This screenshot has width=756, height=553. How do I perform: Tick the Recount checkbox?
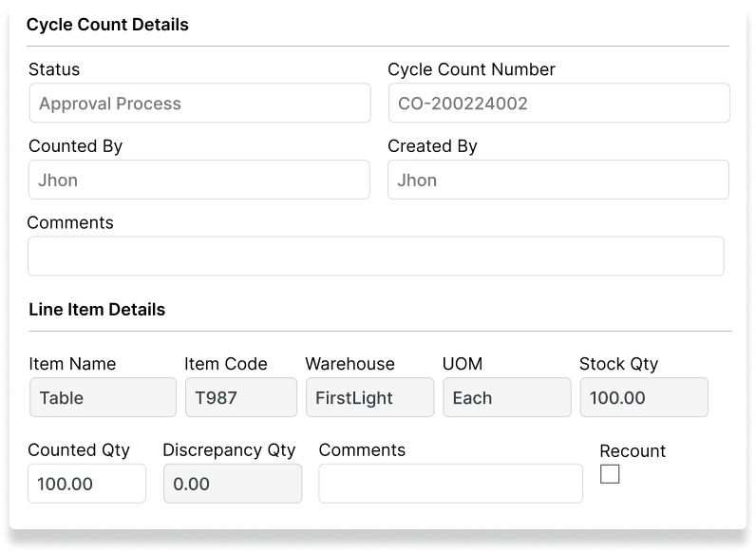610,474
